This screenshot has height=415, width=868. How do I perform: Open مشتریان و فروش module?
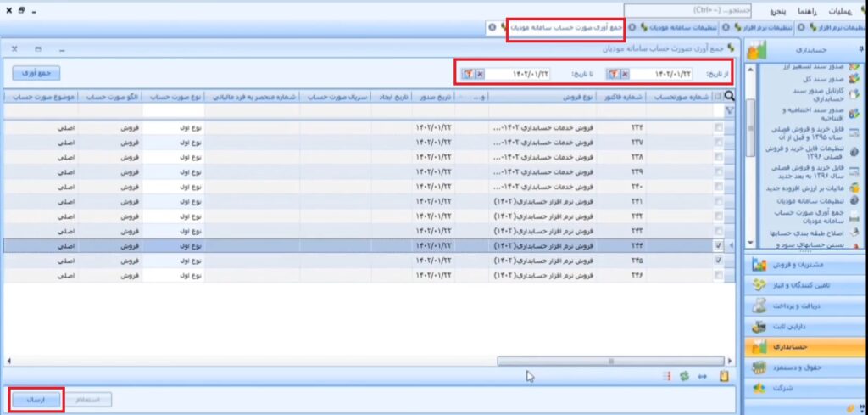[805, 265]
